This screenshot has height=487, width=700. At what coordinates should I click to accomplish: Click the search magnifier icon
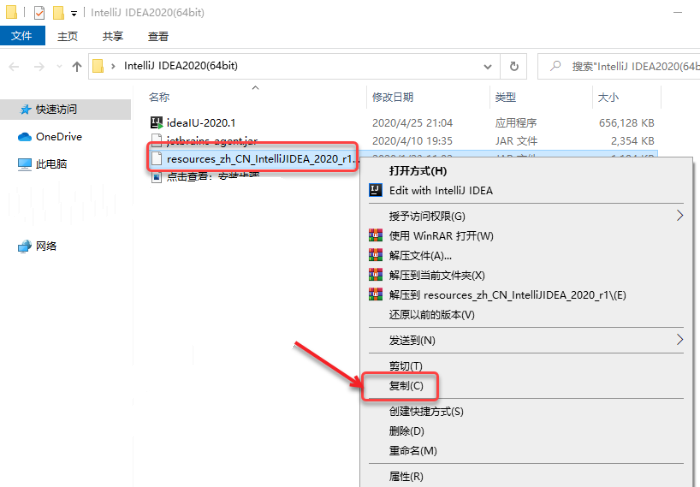point(555,66)
